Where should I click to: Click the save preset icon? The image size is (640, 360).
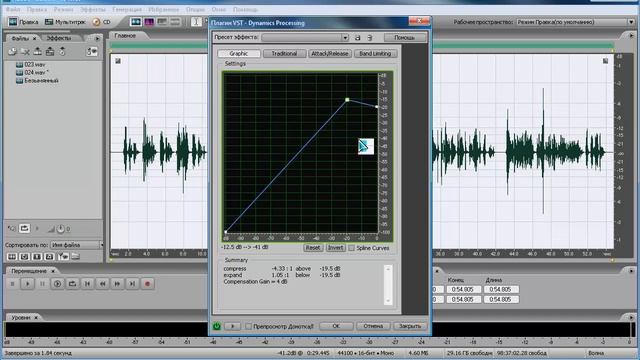[x=358, y=38]
